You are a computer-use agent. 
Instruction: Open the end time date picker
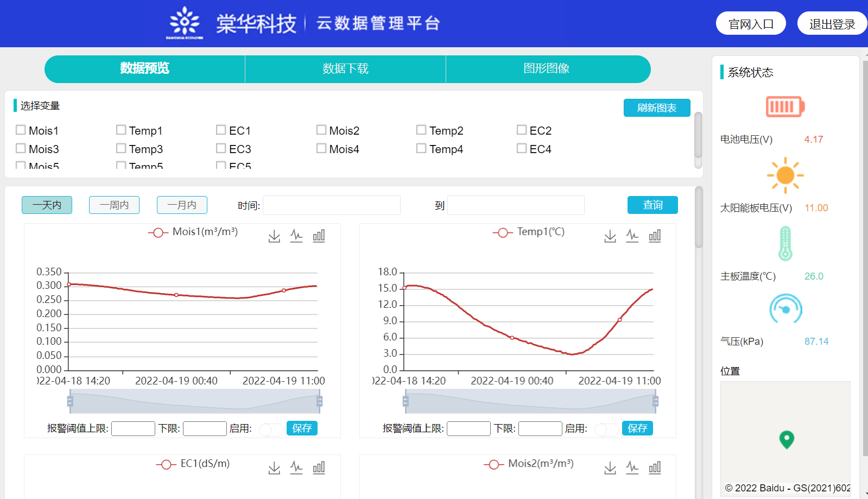(x=515, y=205)
